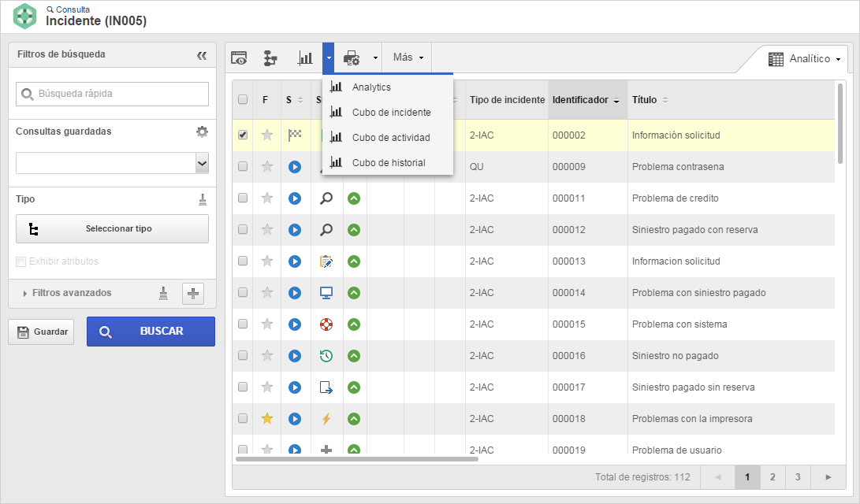
Task: Expand the Más dropdown menu
Action: (x=408, y=57)
